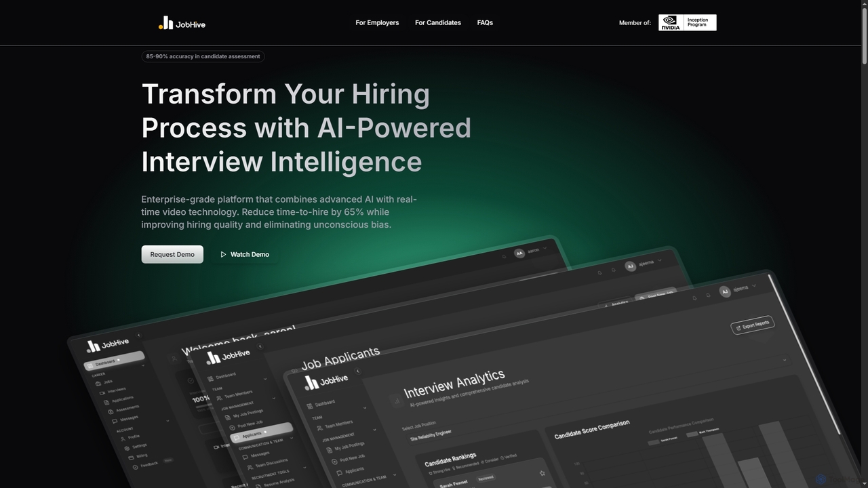Collapse the Job Applicants window's sidebar
The width and height of the screenshot is (868, 488).
point(259,346)
